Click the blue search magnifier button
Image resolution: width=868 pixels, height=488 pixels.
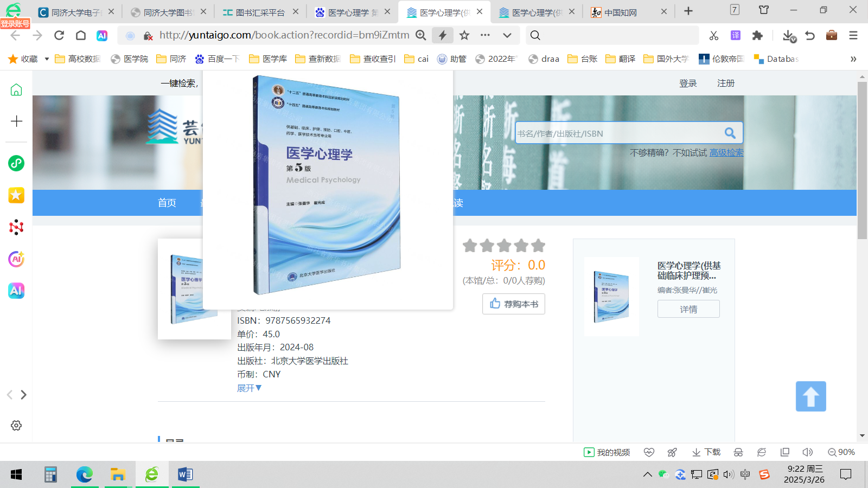pos(730,133)
